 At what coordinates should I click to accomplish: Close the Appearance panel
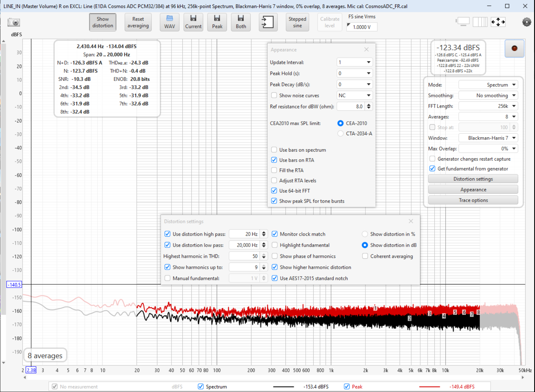tap(366, 50)
